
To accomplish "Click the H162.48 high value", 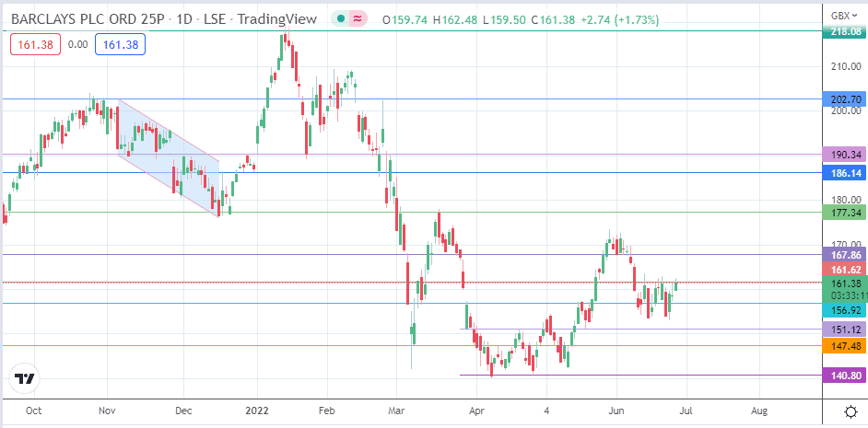I will [x=456, y=20].
